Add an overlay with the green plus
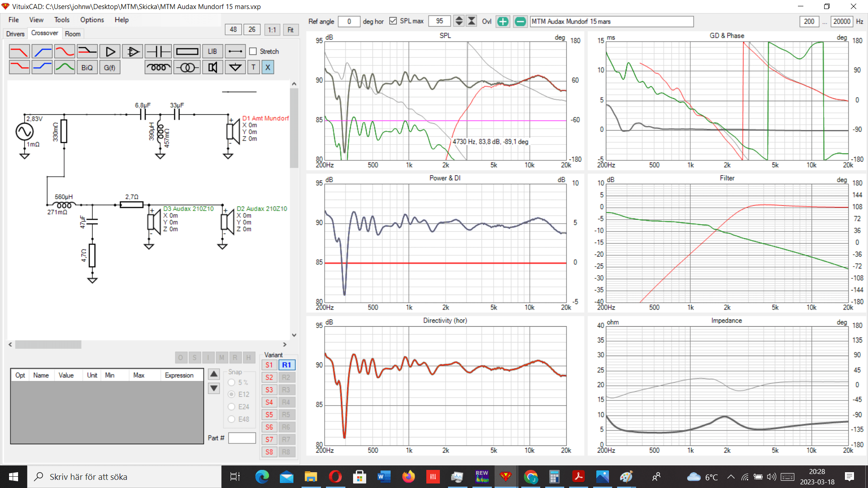This screenshot has width=868, height=488. (503, 21)
